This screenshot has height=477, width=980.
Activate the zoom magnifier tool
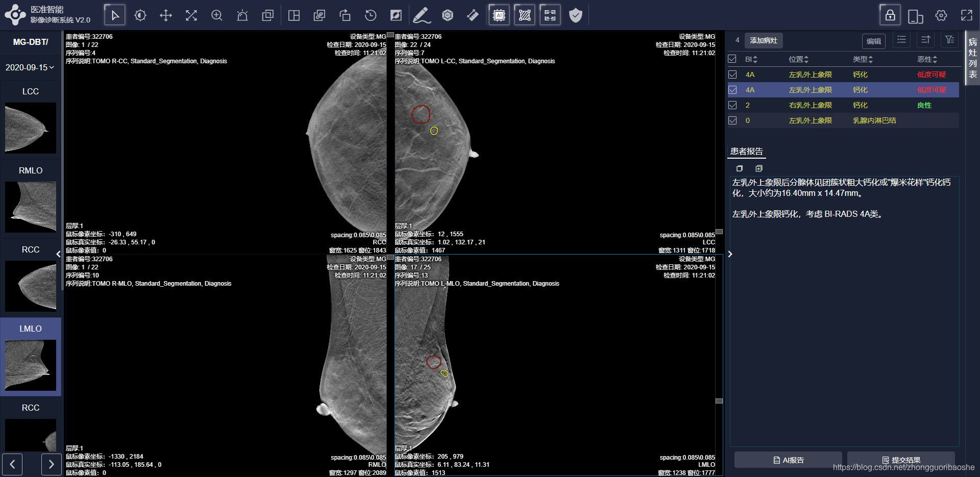coord(217,15)
